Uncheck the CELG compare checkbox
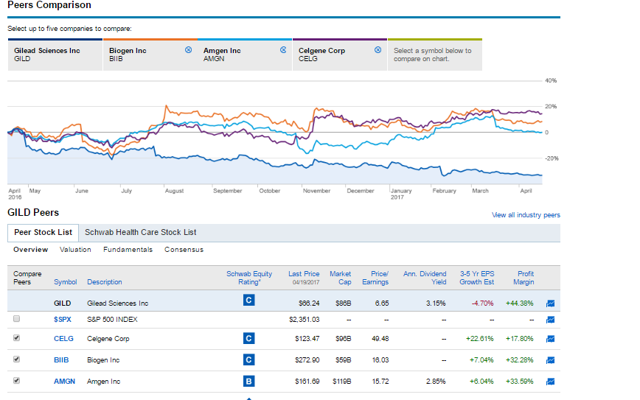640x400 pixels. [x=16, y=338]
